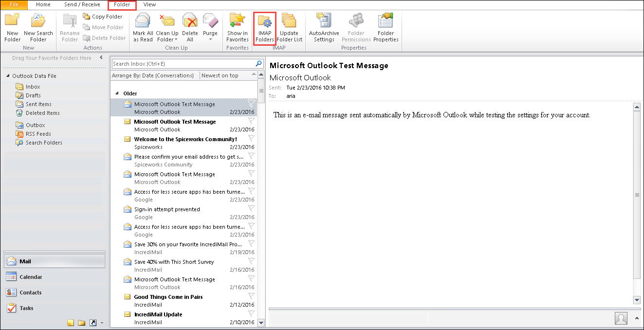Screen dimensions: 644x330
Task: Collapse the Older message group
Action: click(117, 93)
